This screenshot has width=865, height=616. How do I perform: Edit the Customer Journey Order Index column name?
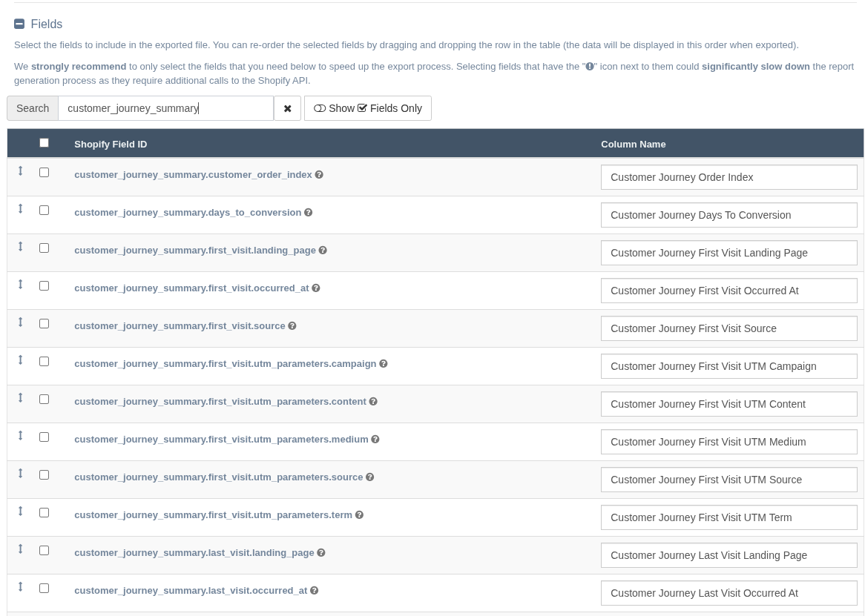tap(728, 177)
